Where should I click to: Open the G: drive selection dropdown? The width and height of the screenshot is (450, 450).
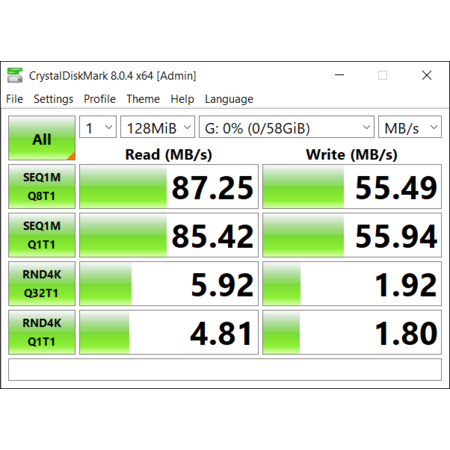click(287, 127)
